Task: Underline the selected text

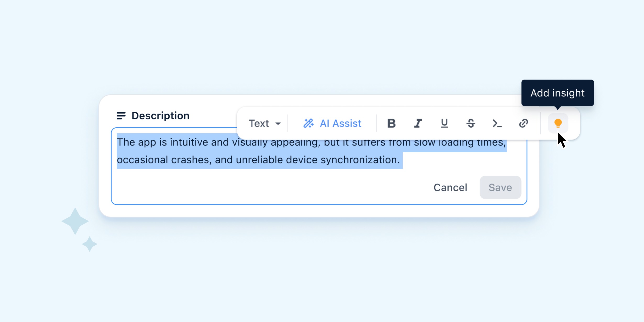Action: tap(444, 123)
